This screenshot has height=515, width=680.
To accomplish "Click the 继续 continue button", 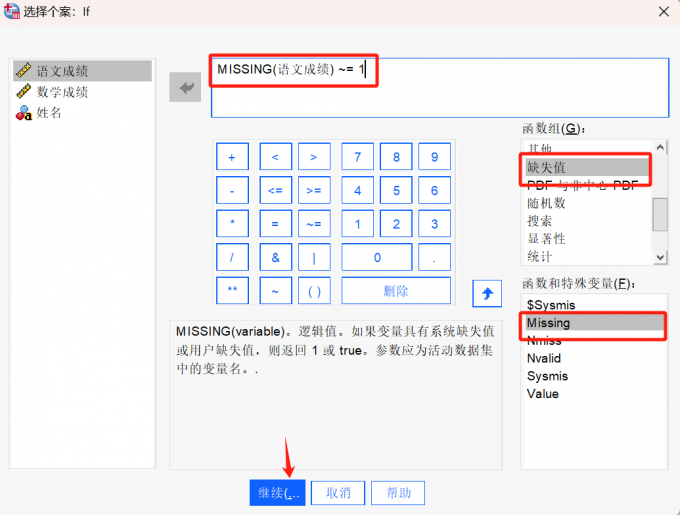I will point(278,493).
